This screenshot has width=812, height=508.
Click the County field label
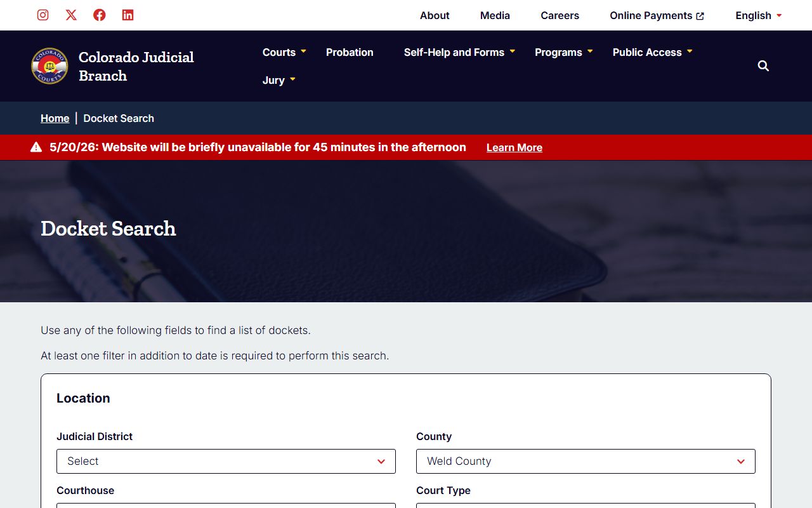point(434,436)
